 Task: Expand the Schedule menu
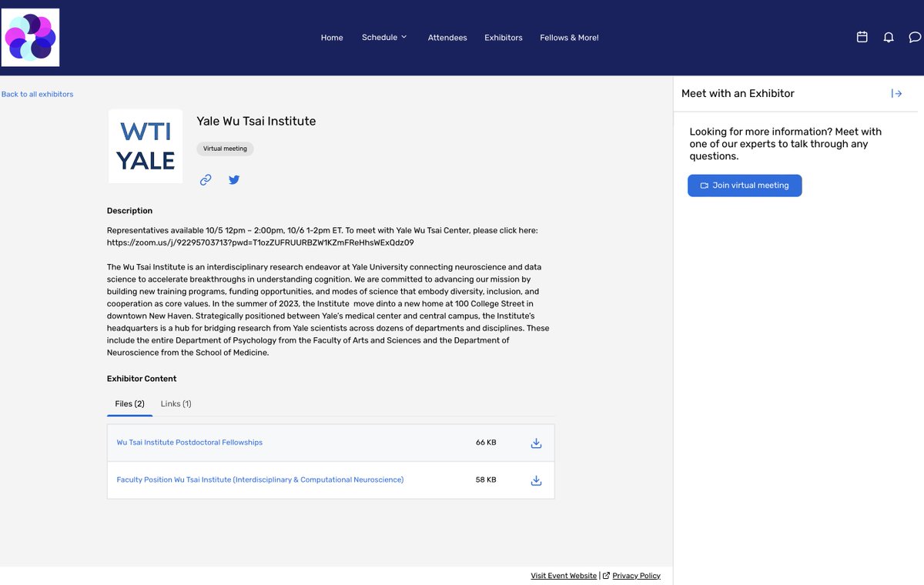click(x=384, y=37)
